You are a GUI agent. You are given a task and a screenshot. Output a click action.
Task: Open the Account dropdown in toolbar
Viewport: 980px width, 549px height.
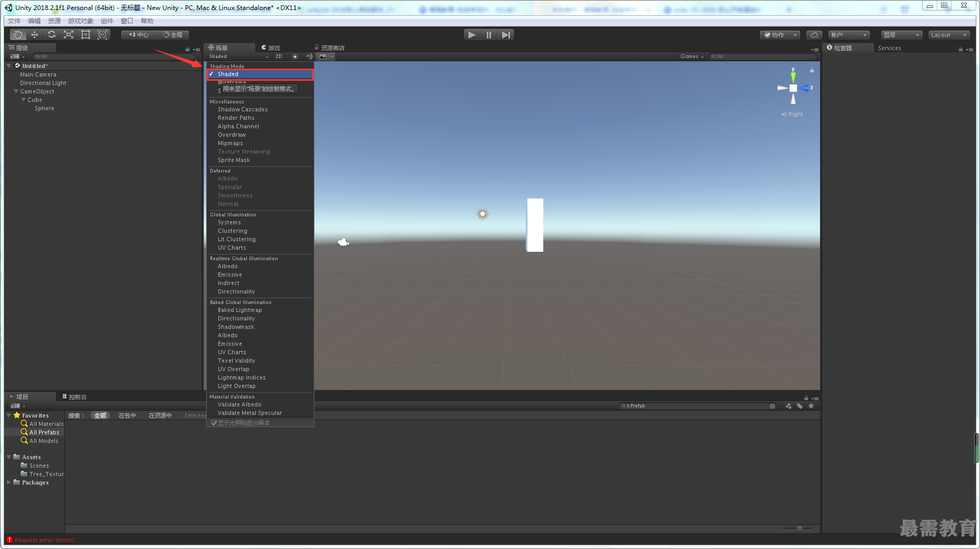coord(849,35)
